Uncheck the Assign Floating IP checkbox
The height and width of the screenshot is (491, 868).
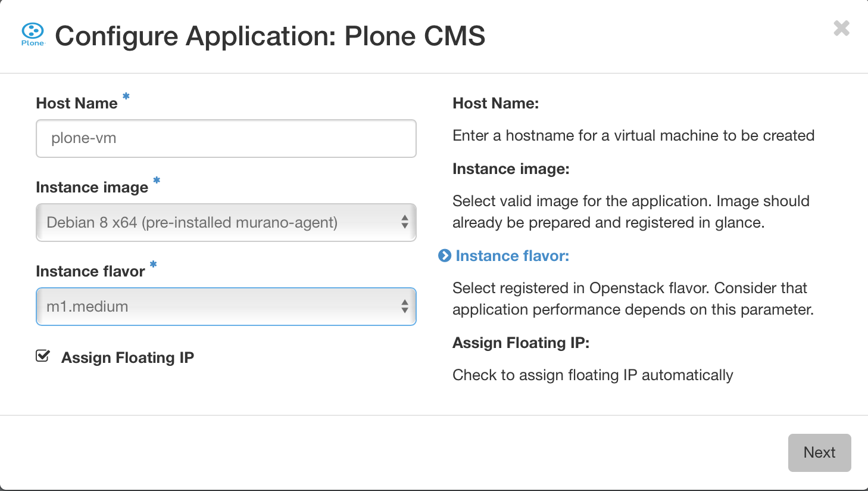43,356
